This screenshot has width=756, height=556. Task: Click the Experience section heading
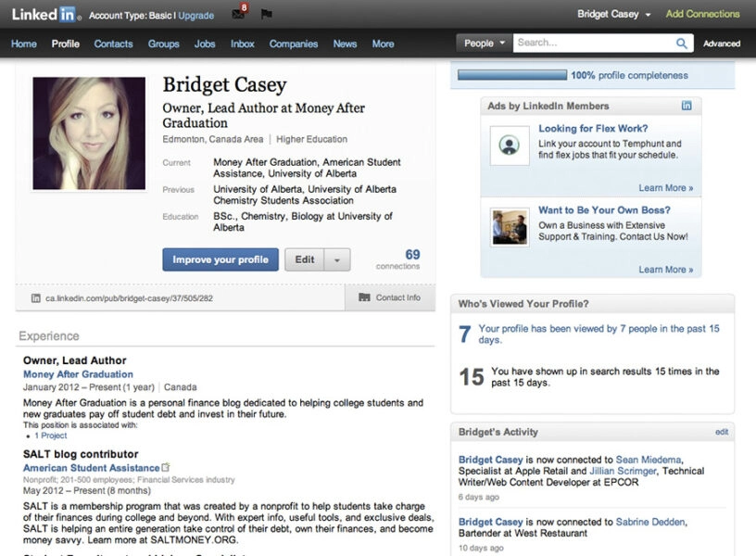click(49, 336)
